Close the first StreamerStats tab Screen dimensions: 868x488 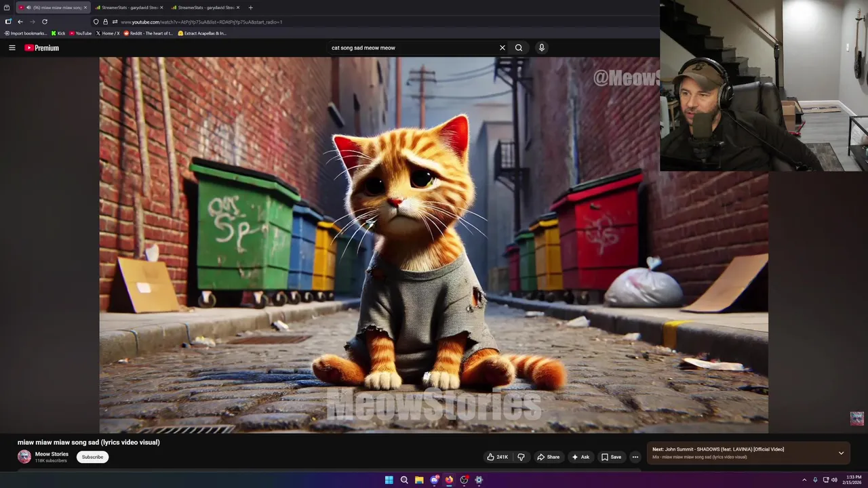[161, 7]
